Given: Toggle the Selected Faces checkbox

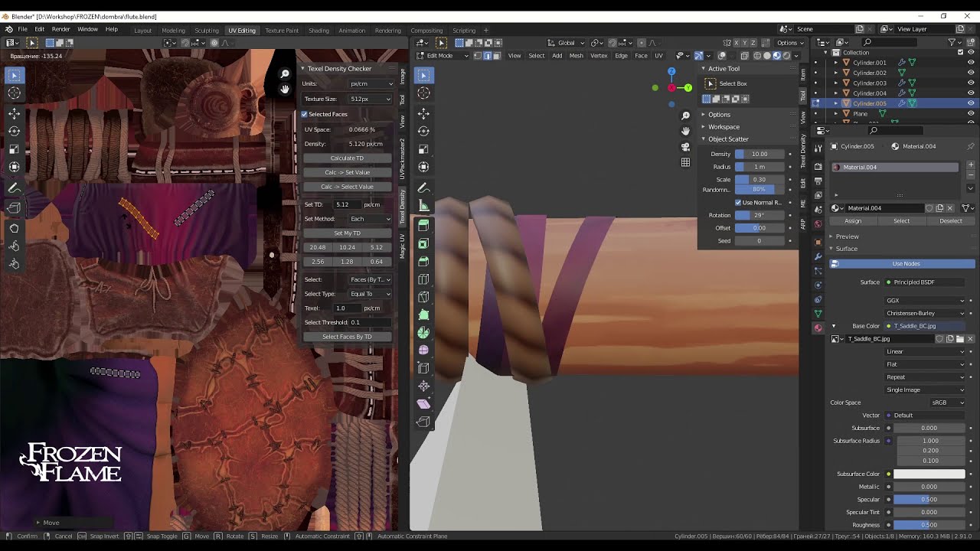Looking at the screenshot, I should [x=305, y=114].
